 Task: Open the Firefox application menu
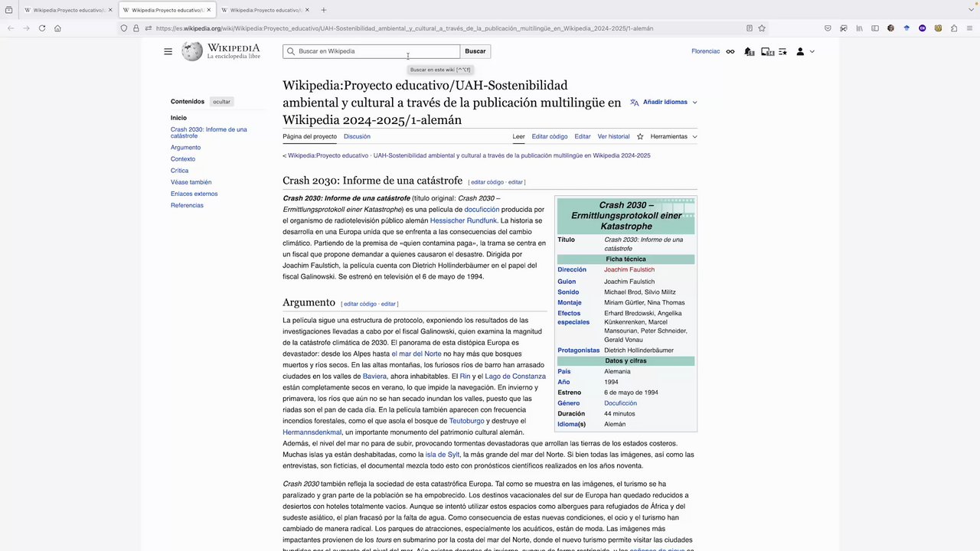tap(969, 28)
